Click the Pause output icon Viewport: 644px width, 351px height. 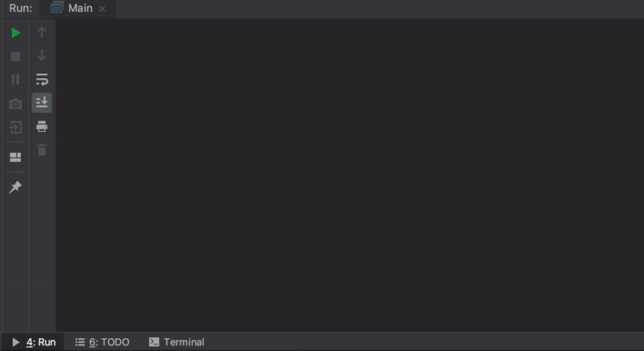[x=15, y=80]
